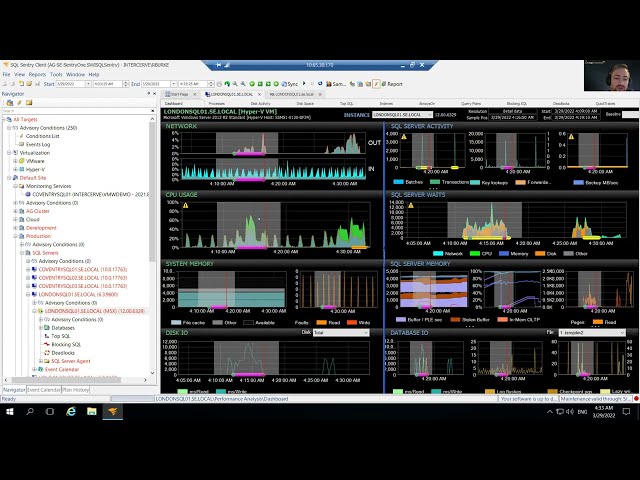The image size is (640, 480).
Task: Collapse the Production tree node
Action: 16,236
